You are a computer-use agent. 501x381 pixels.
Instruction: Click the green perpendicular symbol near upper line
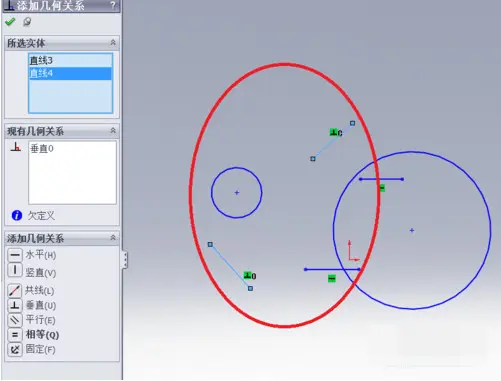point(334,132)
